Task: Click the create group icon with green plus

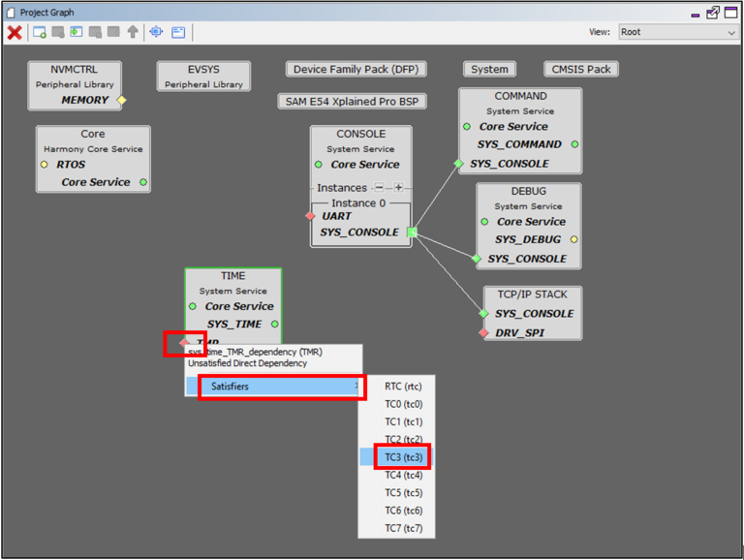Action: pos(40,32)
